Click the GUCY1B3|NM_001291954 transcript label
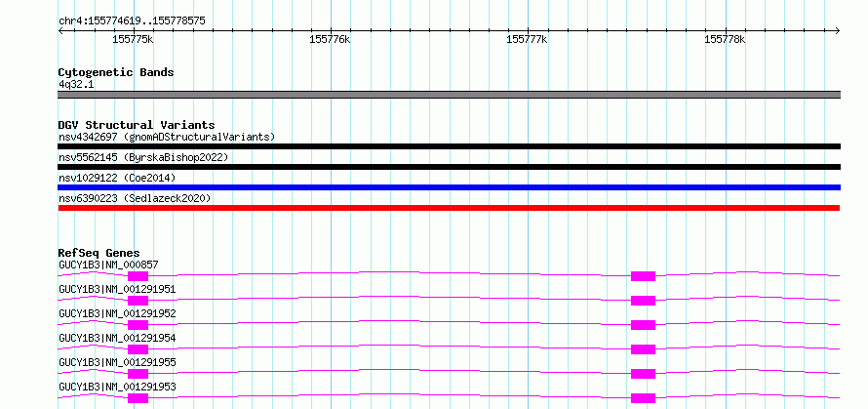 pyautogui.click(x=117, y=338)
